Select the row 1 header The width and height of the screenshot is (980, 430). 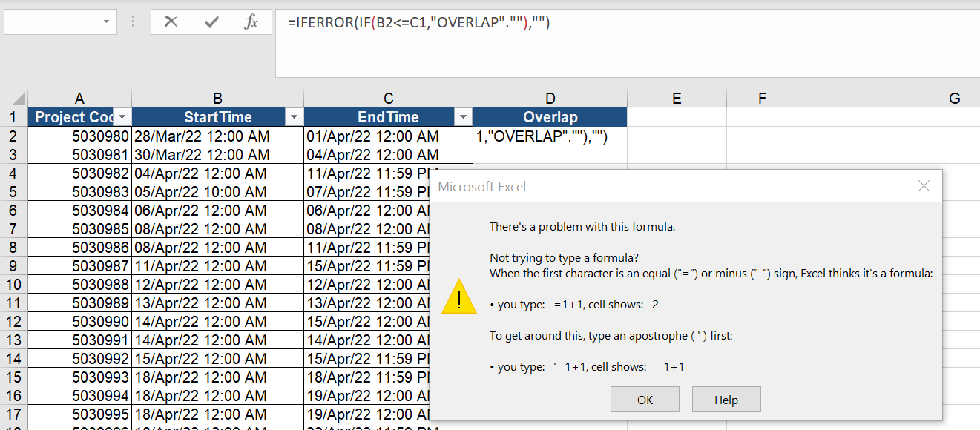pos(13,117)
